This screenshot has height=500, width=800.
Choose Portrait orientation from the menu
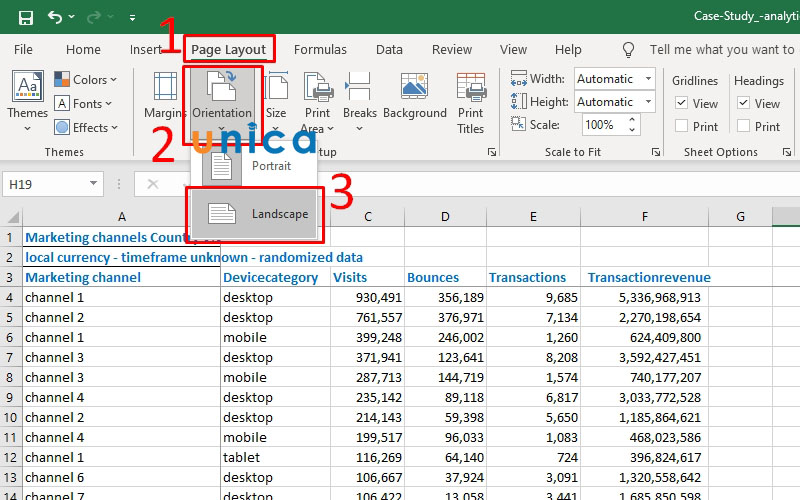tap(254, 166)
